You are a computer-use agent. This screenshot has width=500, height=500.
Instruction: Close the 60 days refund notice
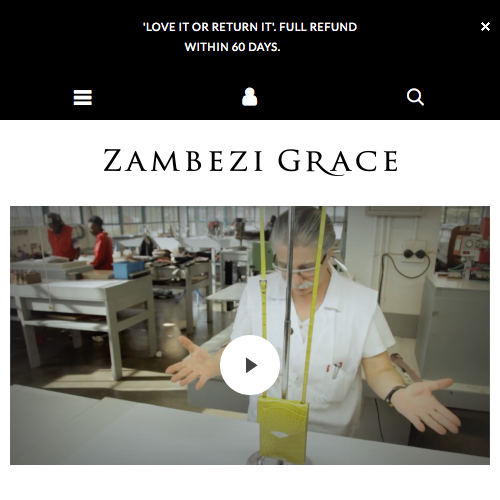click(x=485, y=26)
